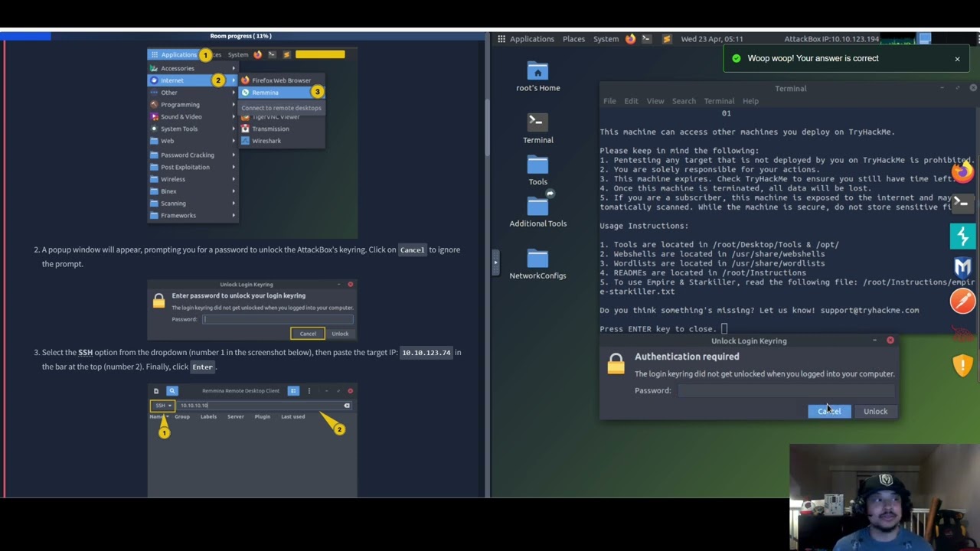Image resolution: width=980 pixels, height=551 pixels.
Task: Click 'Press ENTER key to close.' terminal line
Action: pos(658,329)
